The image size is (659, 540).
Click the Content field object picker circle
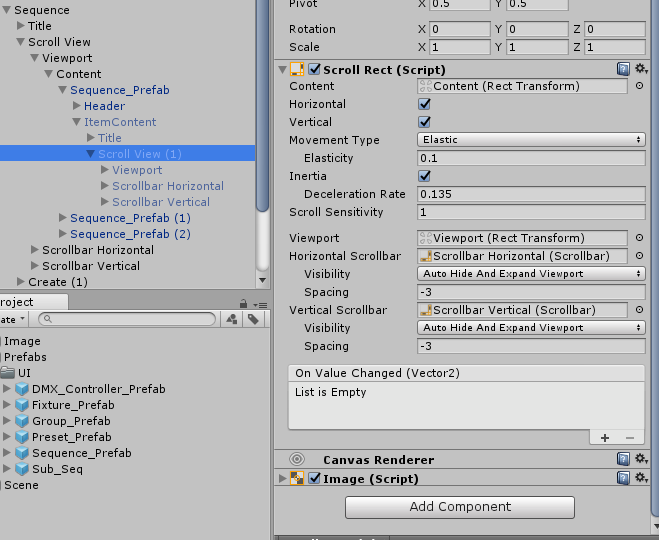[x=639, y=86]
